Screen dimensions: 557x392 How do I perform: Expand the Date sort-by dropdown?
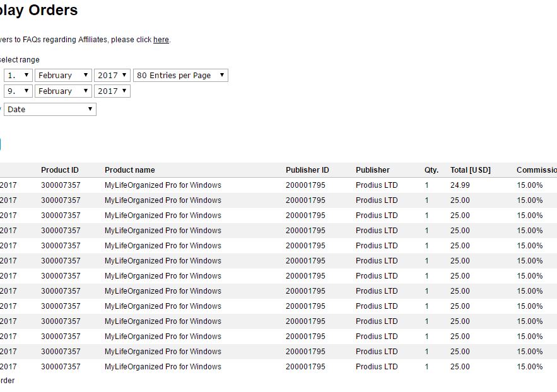(x=50, y=110)
